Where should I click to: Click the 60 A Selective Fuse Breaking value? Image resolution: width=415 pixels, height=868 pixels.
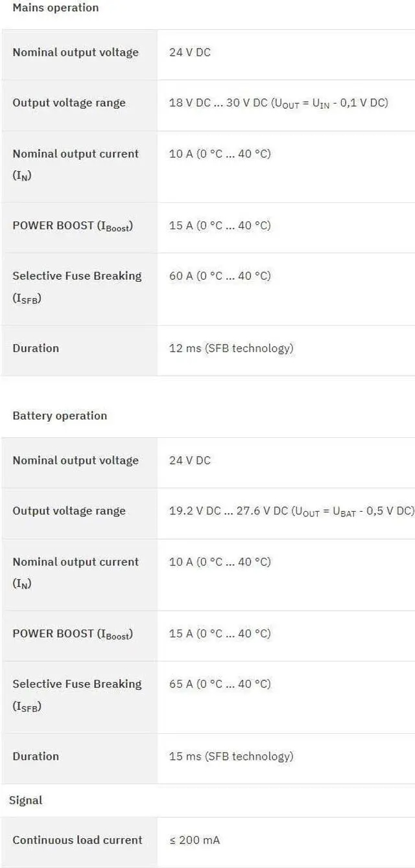[220, 276]
